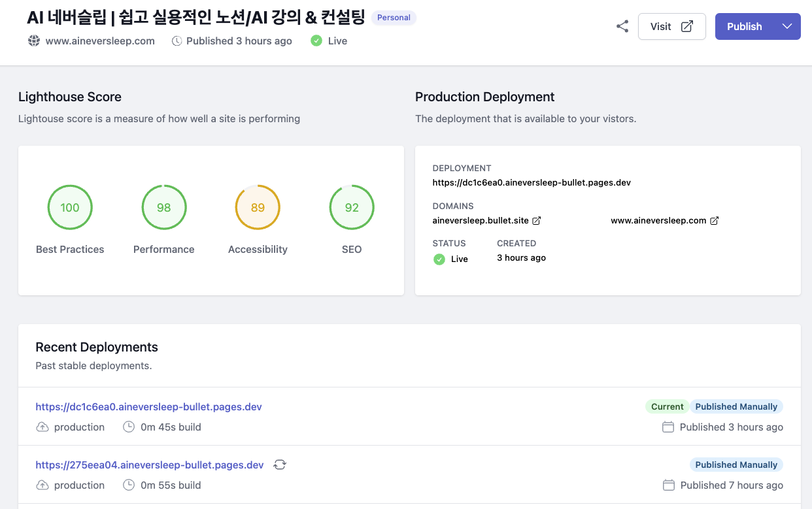The height and width of the screenshot is (509, 812).
Task: Click the redeploy arrows icon beside 275eea04 deployment
Action: click(280, 465)
